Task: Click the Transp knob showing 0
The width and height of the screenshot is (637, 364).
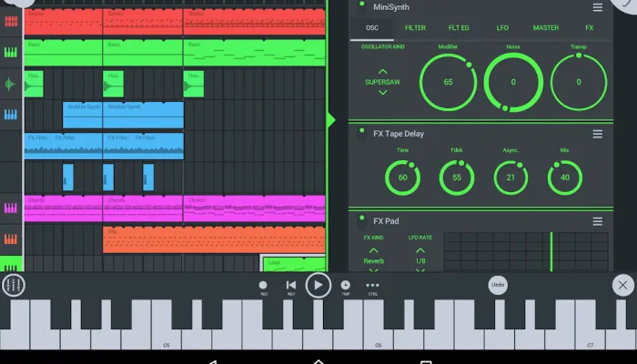Action: pyautogui.click(x=579, y=82)
